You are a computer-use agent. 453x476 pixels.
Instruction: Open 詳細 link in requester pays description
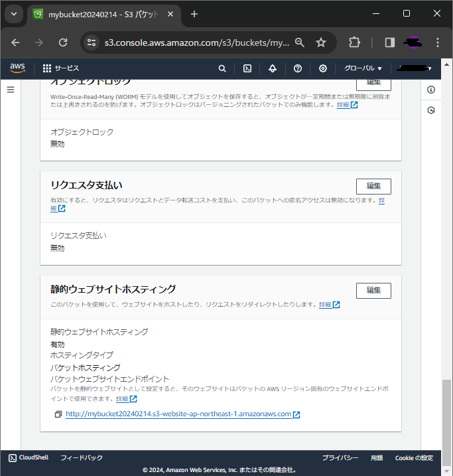pos(58,208)
